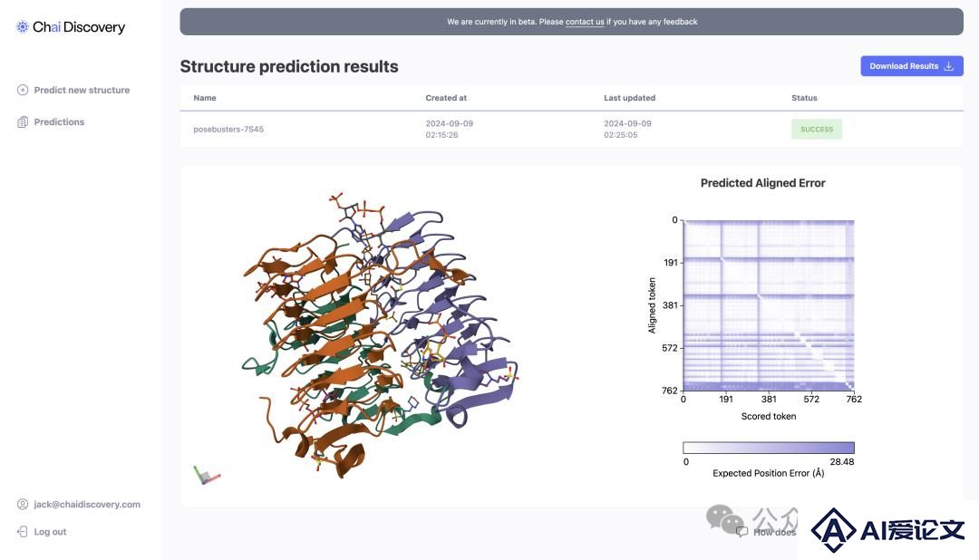The image size is (979, 560).
Task: Open the Predictions list
Action: [x=59, y=121]
